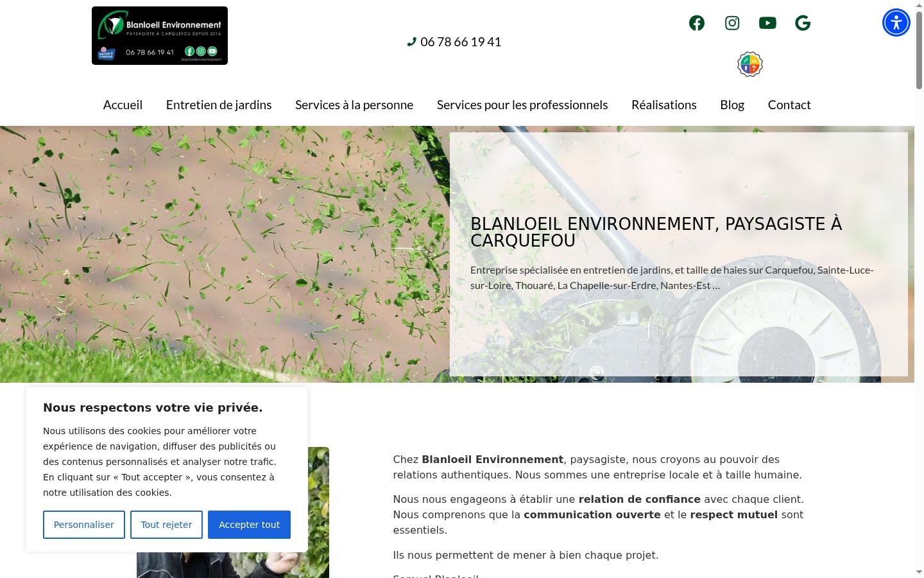Click the bold 'relation de confiance' text

639,499
